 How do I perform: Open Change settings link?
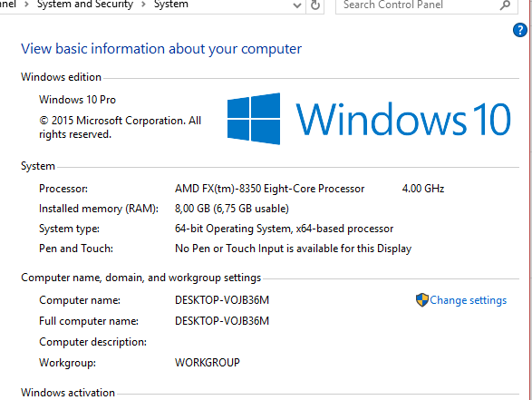pyautogui.click(x=469, y=300)
